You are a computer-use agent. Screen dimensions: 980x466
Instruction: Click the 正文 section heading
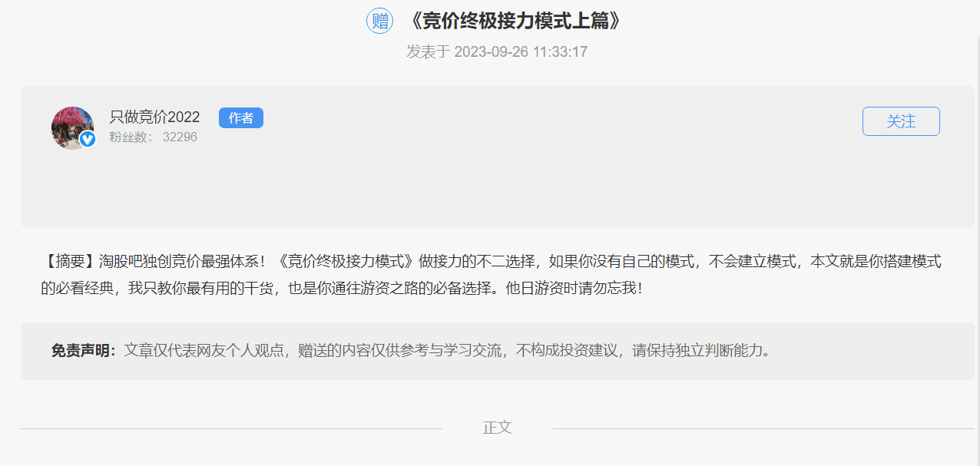(x=498, y=428)
